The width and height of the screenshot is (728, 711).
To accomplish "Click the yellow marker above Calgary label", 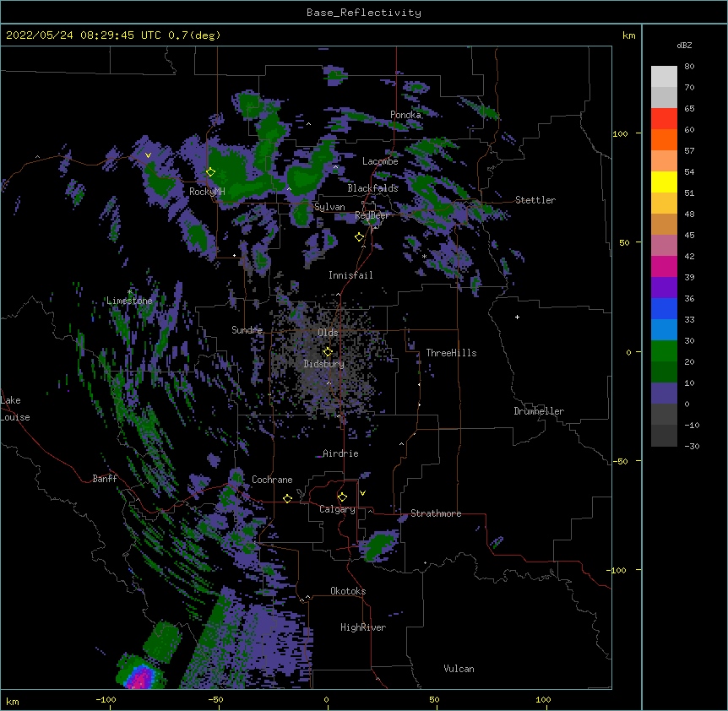I will (342, 497).
